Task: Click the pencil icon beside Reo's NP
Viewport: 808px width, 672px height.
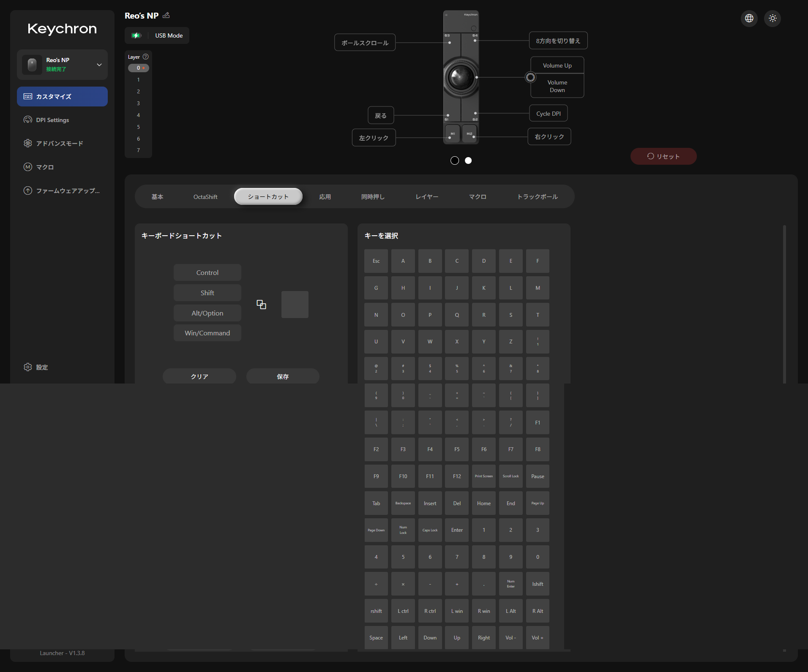Action: point(166,15)
